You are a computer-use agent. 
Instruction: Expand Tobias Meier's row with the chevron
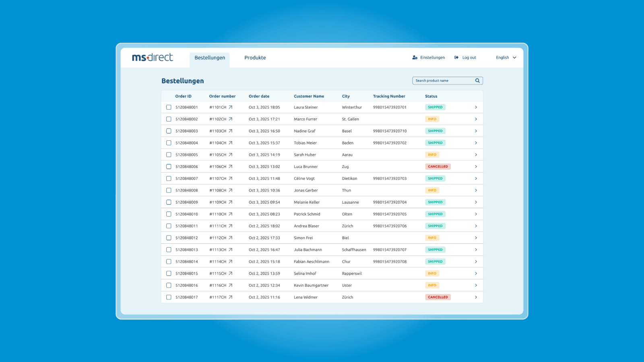coord(476,143)
